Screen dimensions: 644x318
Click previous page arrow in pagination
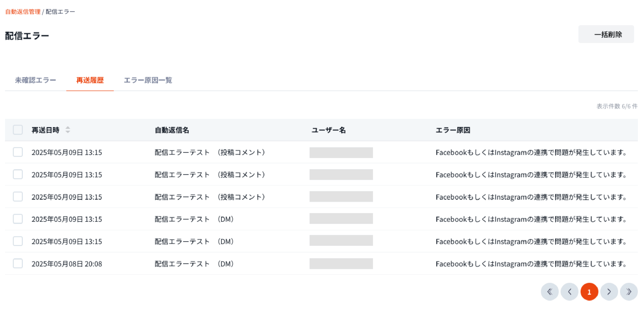click(x=569, y=292)
